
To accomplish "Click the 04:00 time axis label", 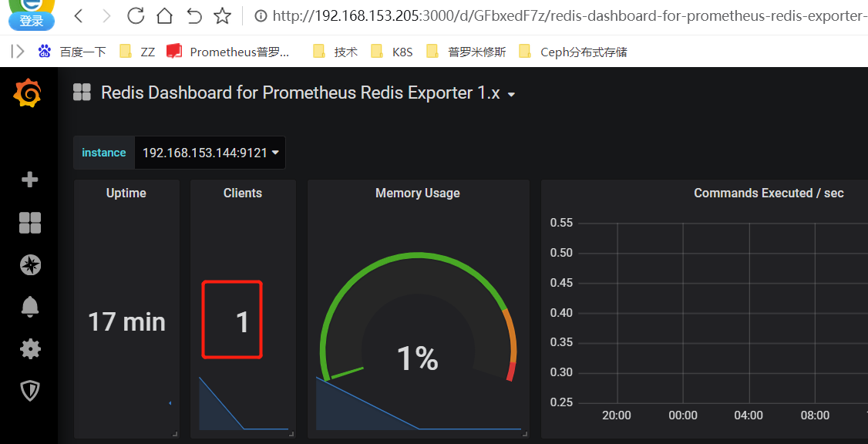I will (749, 415).
